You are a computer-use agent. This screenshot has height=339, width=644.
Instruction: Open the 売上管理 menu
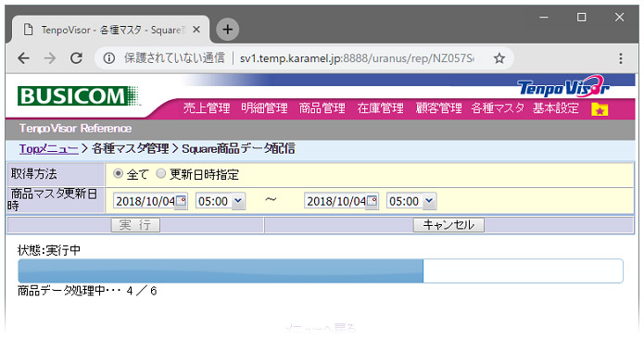coord(207,108)
